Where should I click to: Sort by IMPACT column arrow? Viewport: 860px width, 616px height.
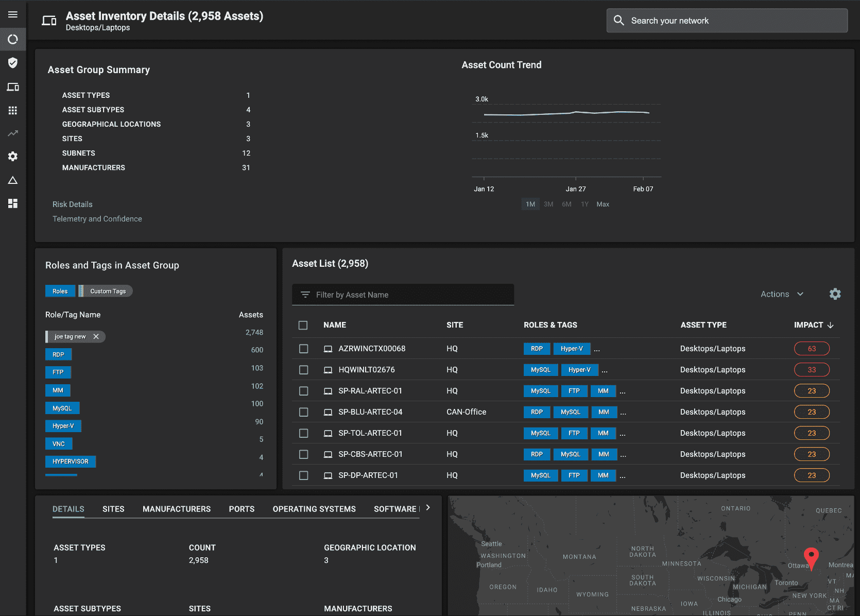click(830, 325)
